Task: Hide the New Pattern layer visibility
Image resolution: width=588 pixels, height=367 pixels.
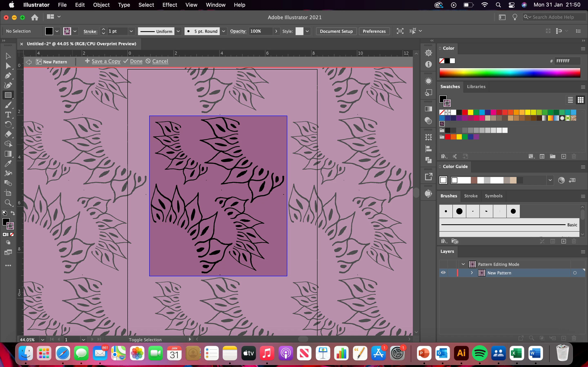Action: click(443, 273)
